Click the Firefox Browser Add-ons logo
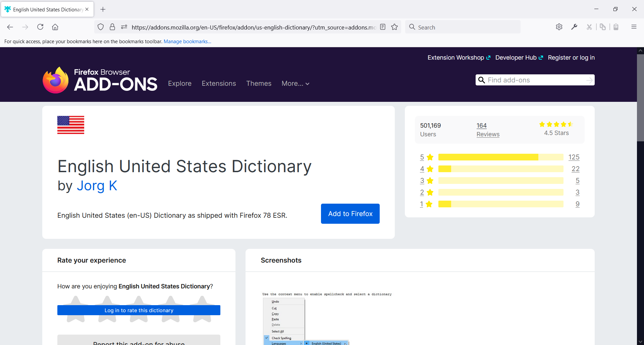The width and height of the screenshot is (644, 345). pyautogui.click(x=100, y=80)
